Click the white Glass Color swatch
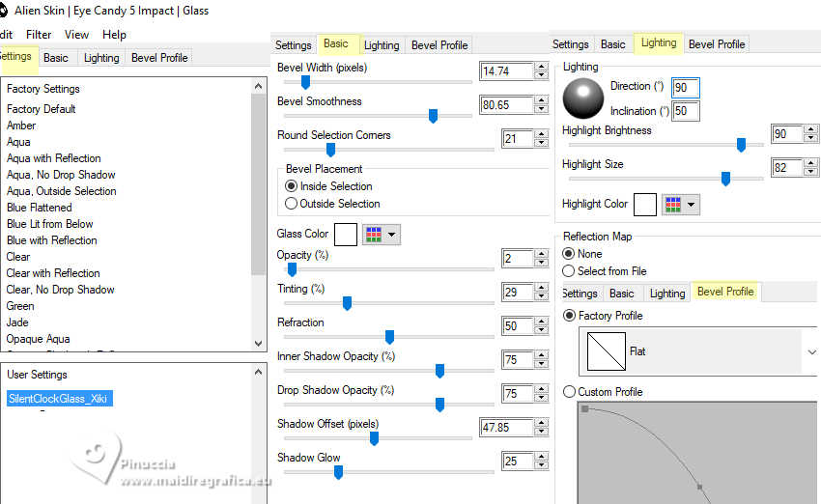The image size is (821, 504). (x=346, y=235)
